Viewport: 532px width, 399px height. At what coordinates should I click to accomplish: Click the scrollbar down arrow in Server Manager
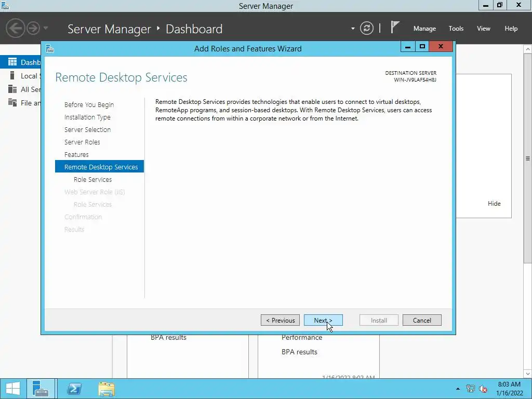[528, 374]
